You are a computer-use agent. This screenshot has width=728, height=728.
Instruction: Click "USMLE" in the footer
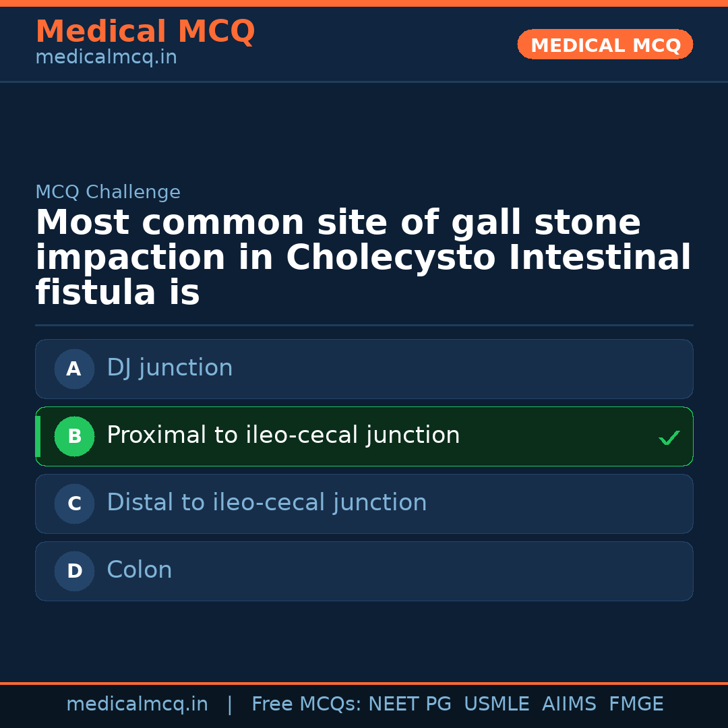[496, 704]
